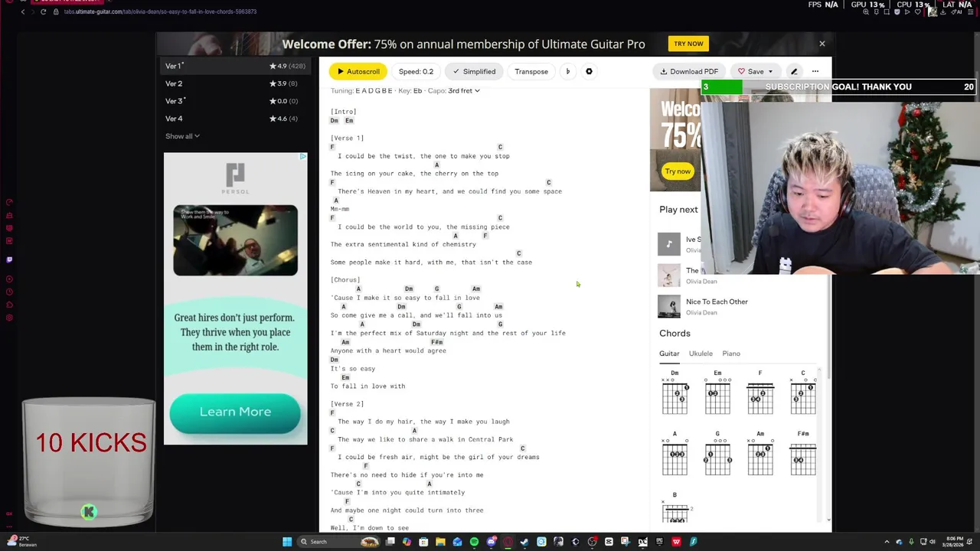Click Try now on the sidebar offer
Image resolution: width=980 pixels, height=551 pixels.
(x=678, y=171)
